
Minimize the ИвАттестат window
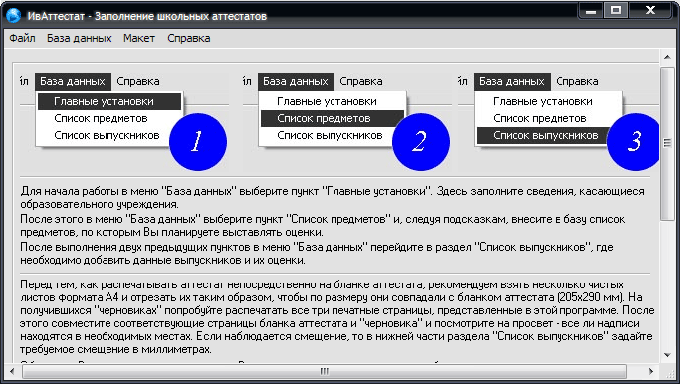tap(591, 10)
